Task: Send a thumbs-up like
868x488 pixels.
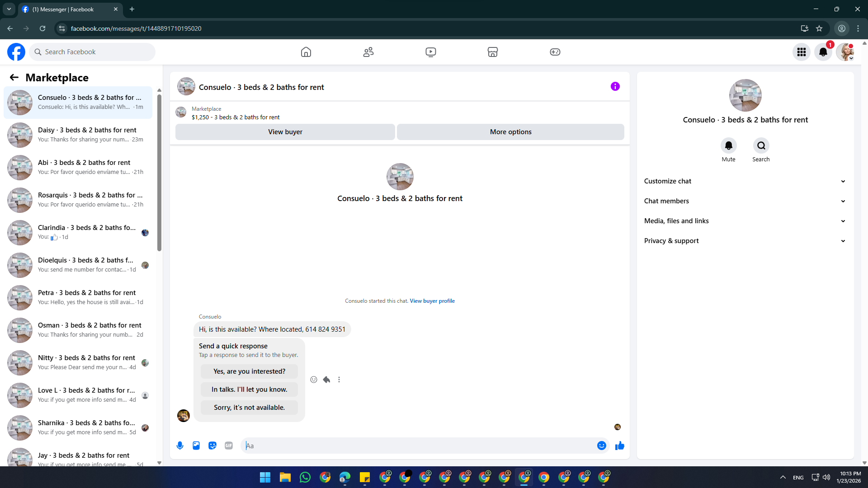Action: 619,446
